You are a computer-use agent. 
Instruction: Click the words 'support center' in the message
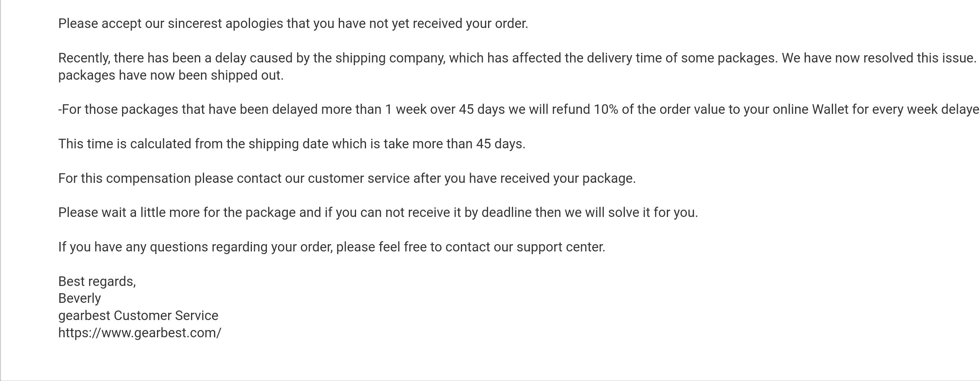560,247
